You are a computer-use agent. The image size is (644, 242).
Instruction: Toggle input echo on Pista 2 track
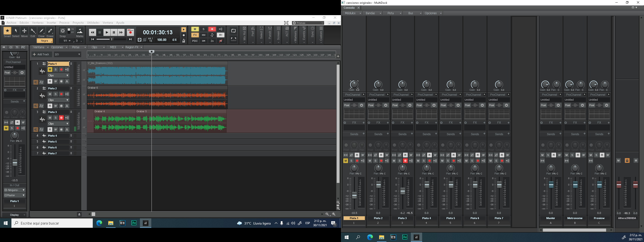tap(67, 94)
